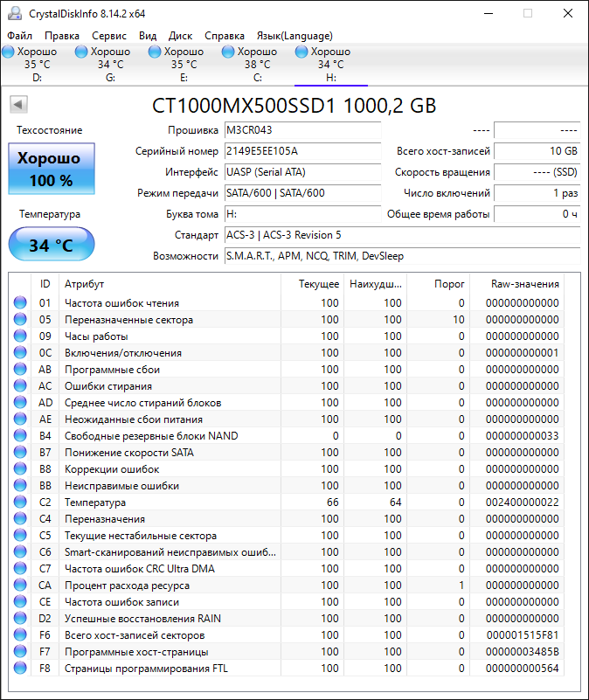The width and height of the screenshot is (589, 700).
Task: Click the Буква тома field H:
Action: click(302, 214)
